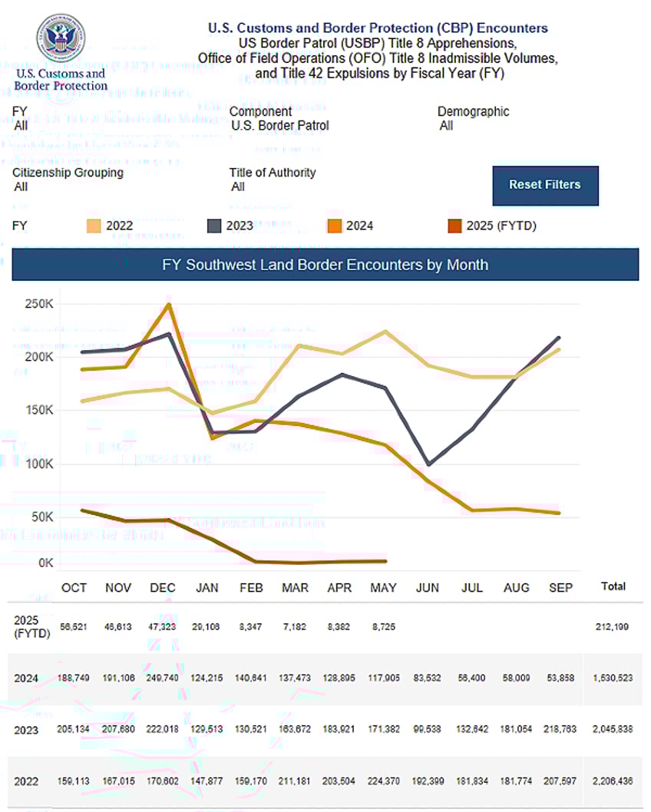Select the 2022 legend color swatch
The image size is (651, 812).
94,226
